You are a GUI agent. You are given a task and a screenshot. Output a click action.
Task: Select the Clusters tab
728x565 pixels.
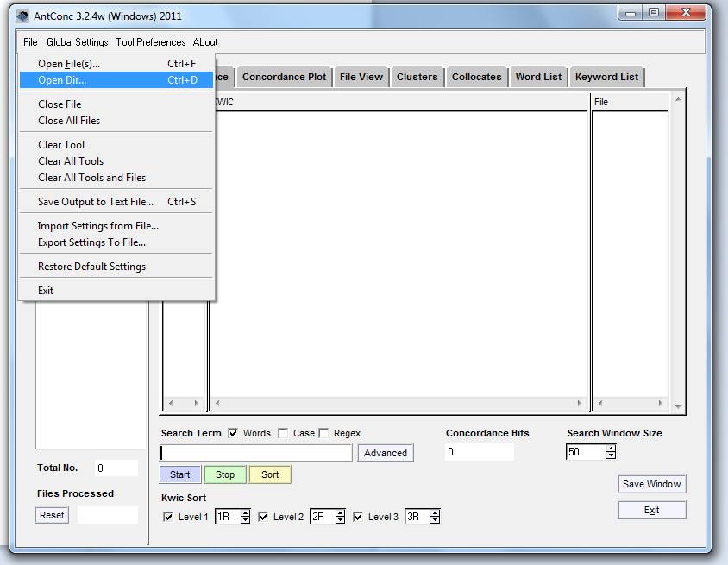coord(417,76)
